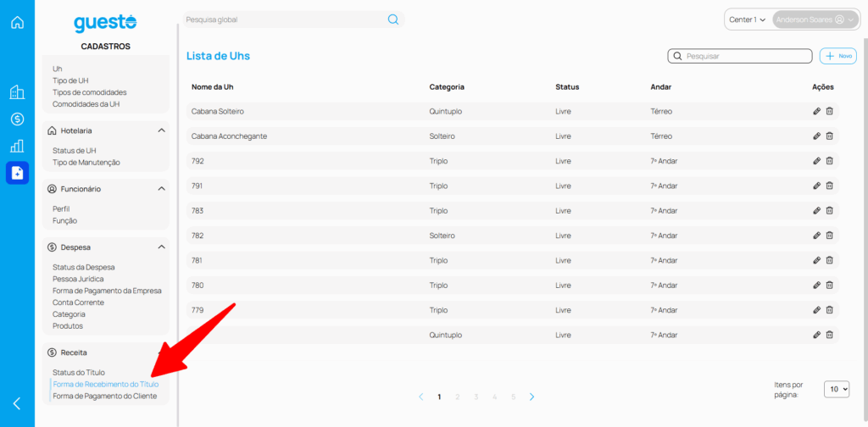Open the buildings icon in the sidebar

click(17, 92)
